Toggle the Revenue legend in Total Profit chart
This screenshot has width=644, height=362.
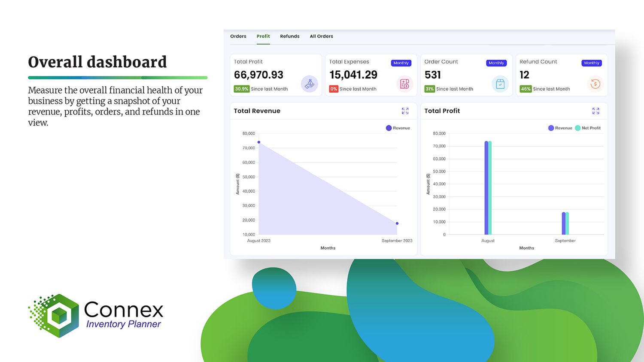coord(560,128)
